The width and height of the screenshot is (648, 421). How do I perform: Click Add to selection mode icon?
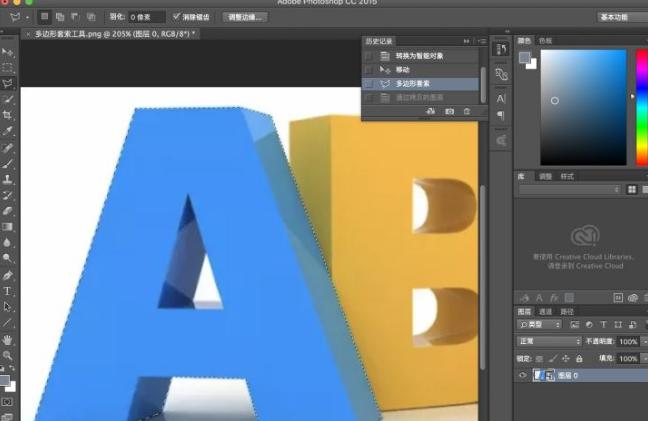click(60, 17)
